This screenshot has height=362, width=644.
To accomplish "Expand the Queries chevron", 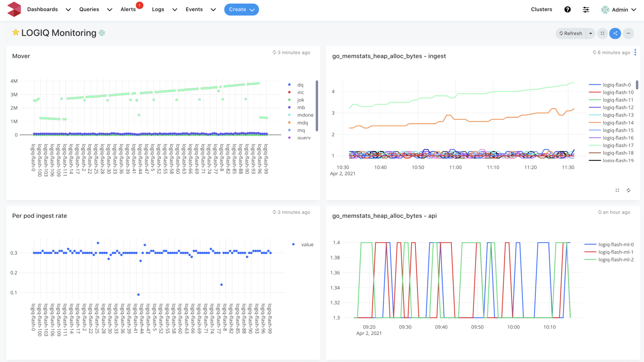I will (109, 10).
